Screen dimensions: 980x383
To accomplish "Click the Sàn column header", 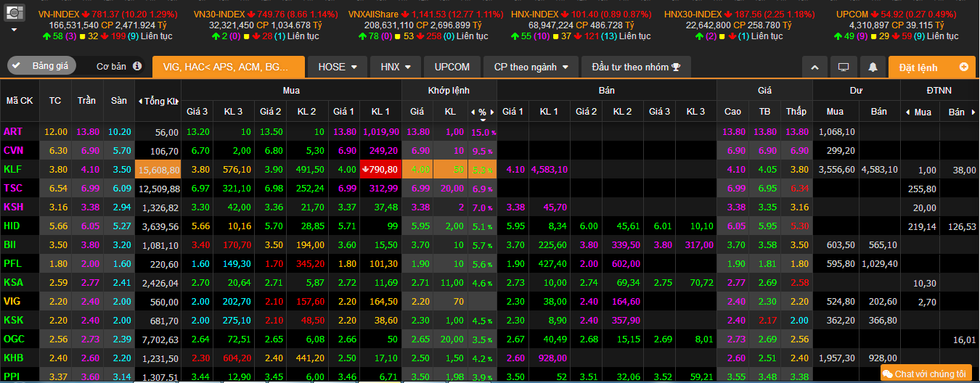I will [x=118, y=101].
